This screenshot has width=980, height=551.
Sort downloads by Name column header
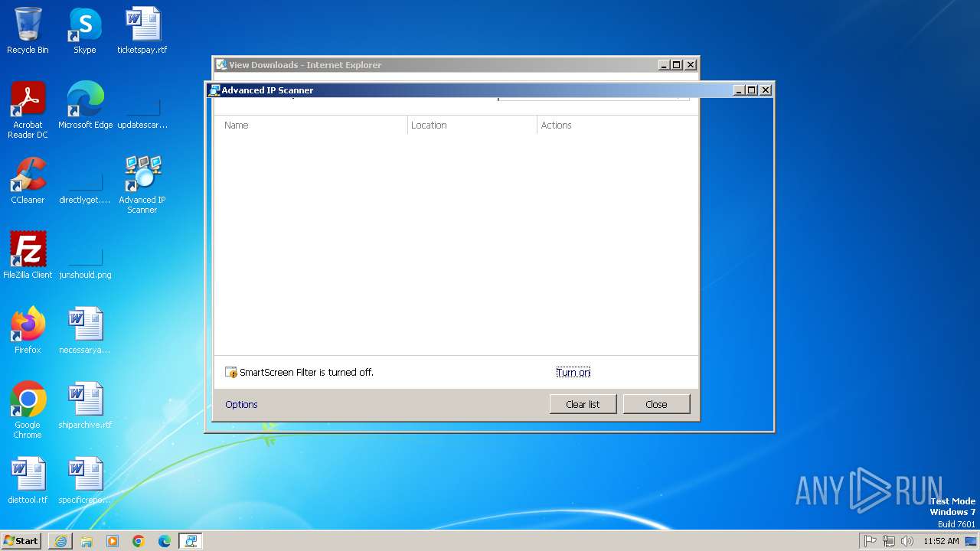coord(311,125)
